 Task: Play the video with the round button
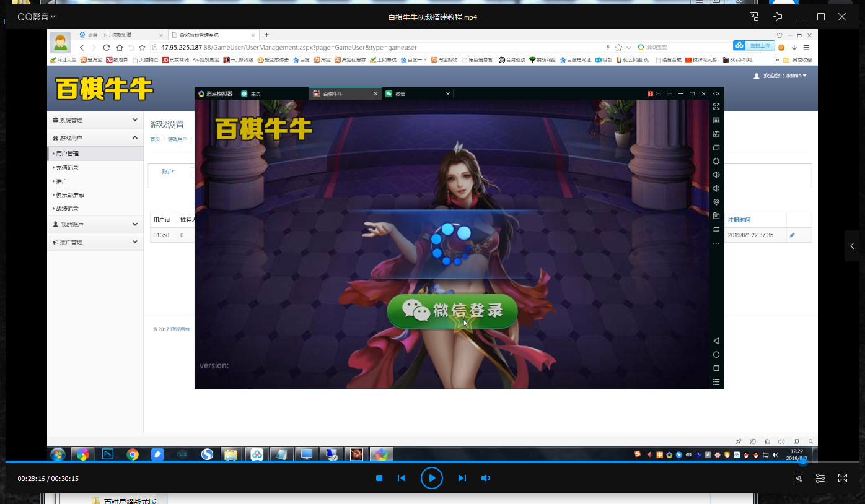[432, 478]
